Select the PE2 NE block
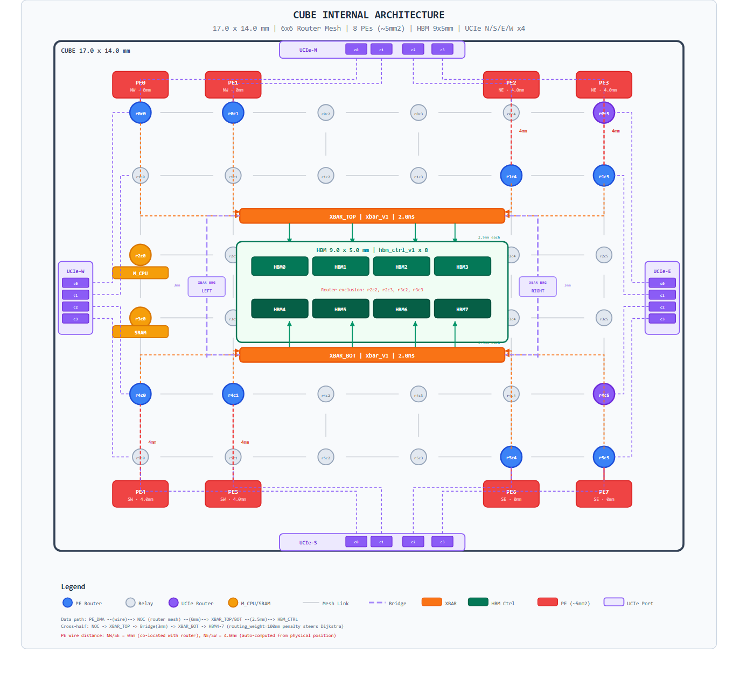This screenshot has width=754, height=700. (x=511, y=85)
